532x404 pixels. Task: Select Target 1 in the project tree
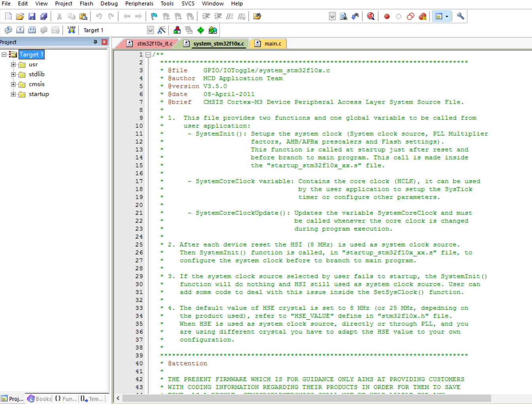pos(31,55)
